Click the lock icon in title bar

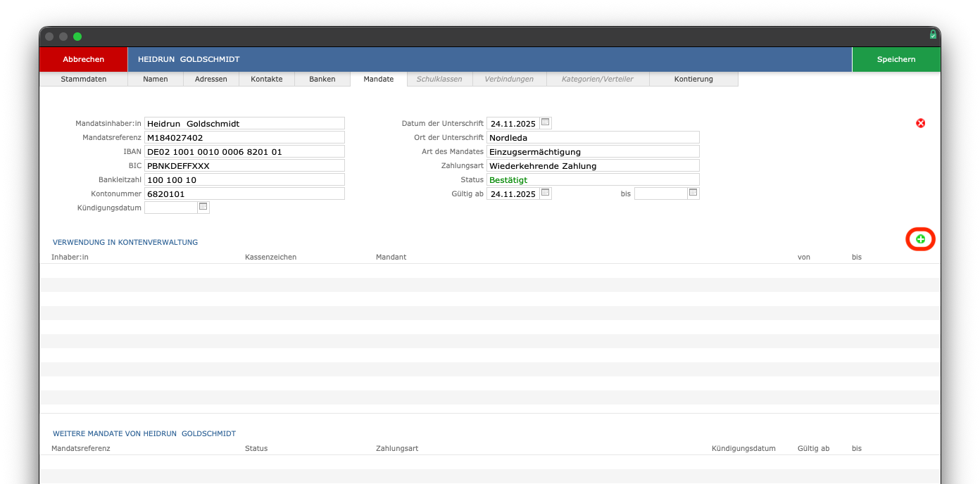pyautogui.click(x=933, y=34)
